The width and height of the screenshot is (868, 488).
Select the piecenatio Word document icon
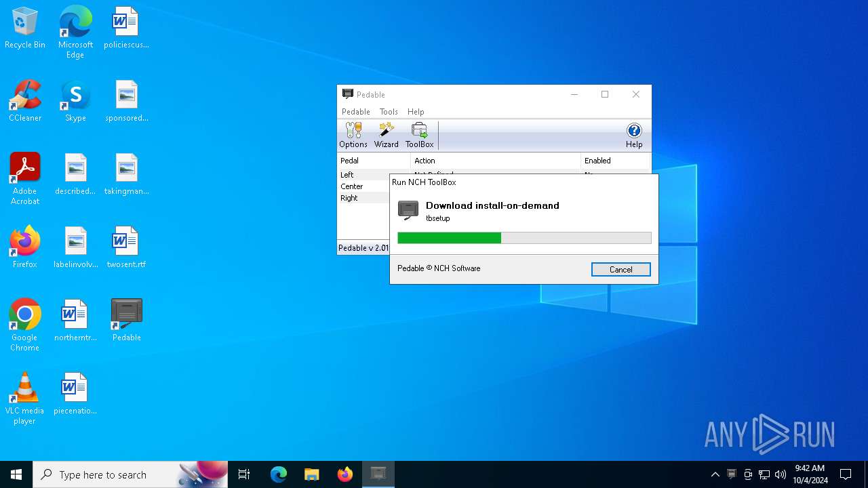coord(75,394)
